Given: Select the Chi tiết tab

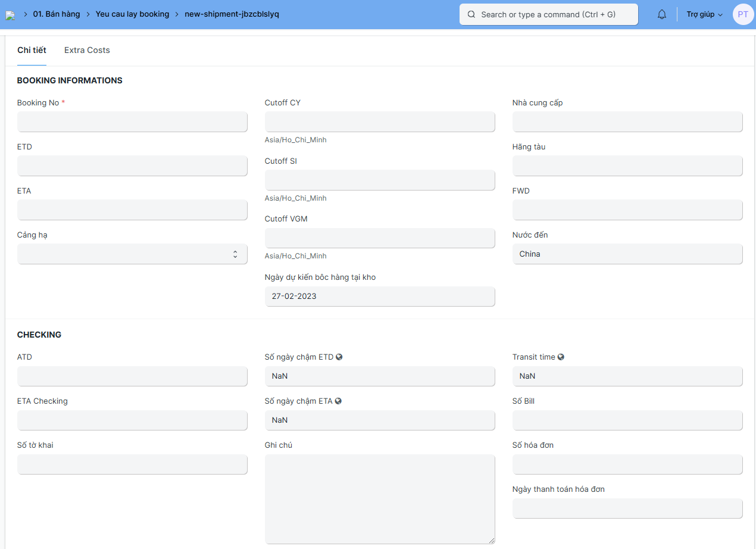Looking at the screenshot, I should (x=32, y=50).
